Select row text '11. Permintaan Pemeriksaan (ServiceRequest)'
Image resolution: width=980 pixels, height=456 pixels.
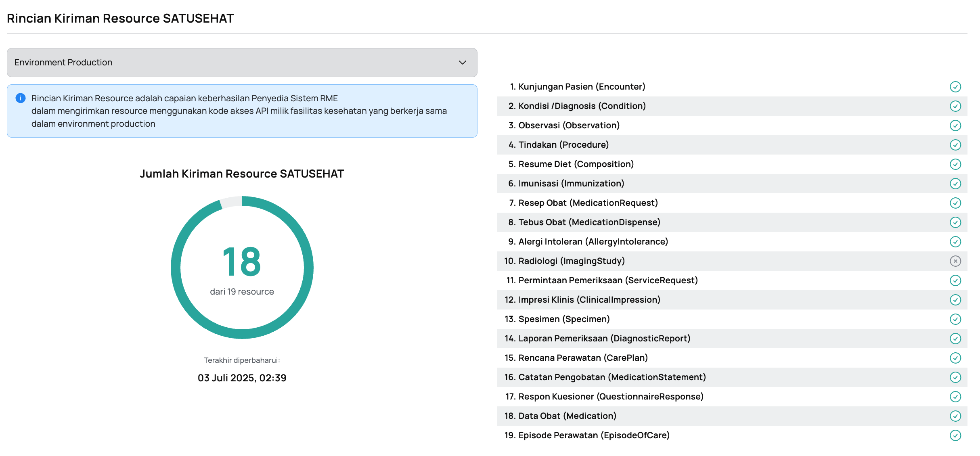602,280
